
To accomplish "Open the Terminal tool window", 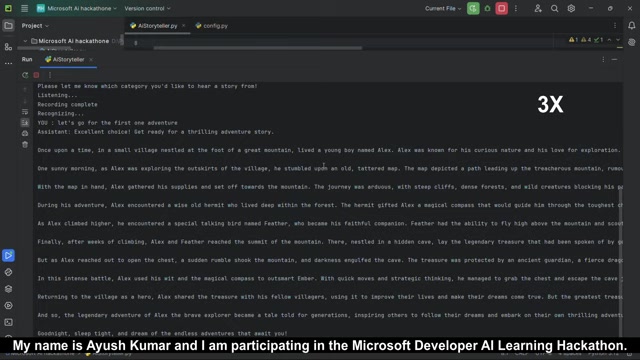I will click(x=8, y=322).
